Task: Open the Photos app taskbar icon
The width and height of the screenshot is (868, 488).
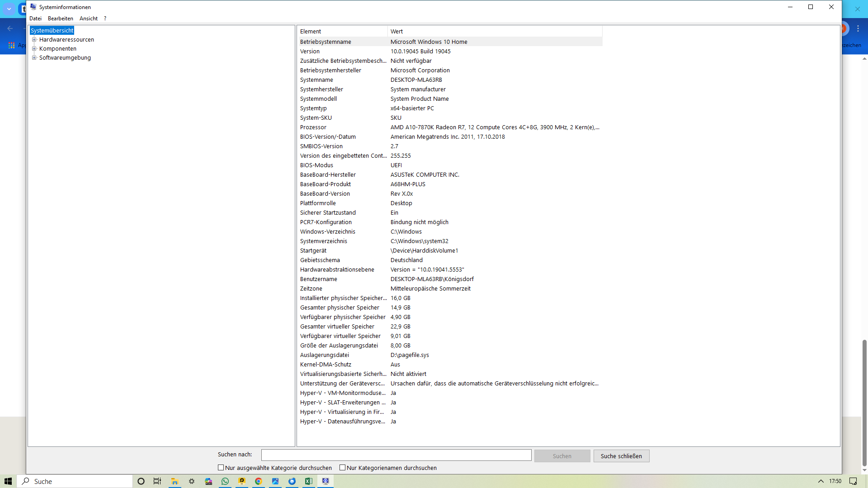Action: [x=275, y=481]
